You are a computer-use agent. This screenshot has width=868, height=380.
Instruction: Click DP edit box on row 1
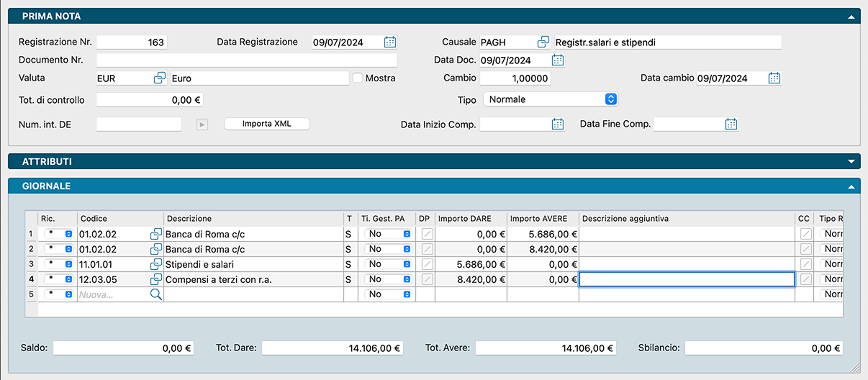coord(428,234)
